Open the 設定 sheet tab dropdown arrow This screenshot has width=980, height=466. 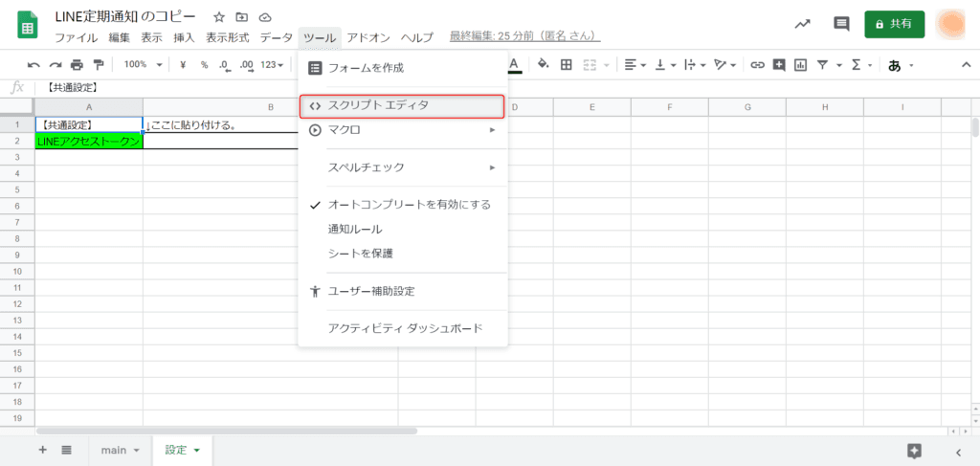pos(197,450)
